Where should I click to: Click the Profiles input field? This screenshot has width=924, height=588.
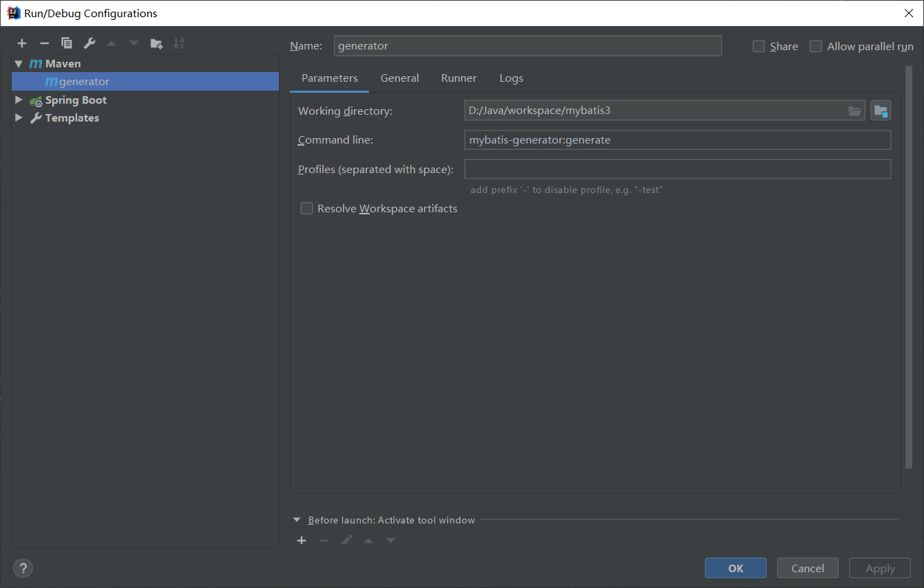coord(677,169)
